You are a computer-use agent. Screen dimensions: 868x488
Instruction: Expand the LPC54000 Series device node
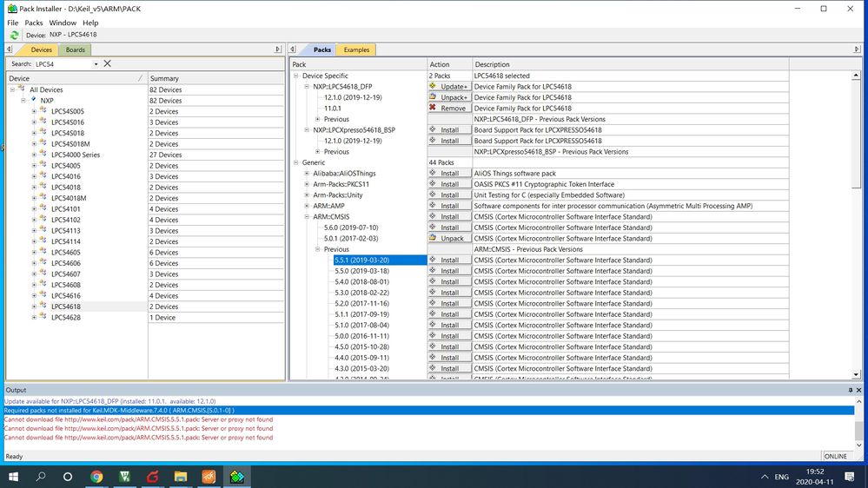click(35, 155)
